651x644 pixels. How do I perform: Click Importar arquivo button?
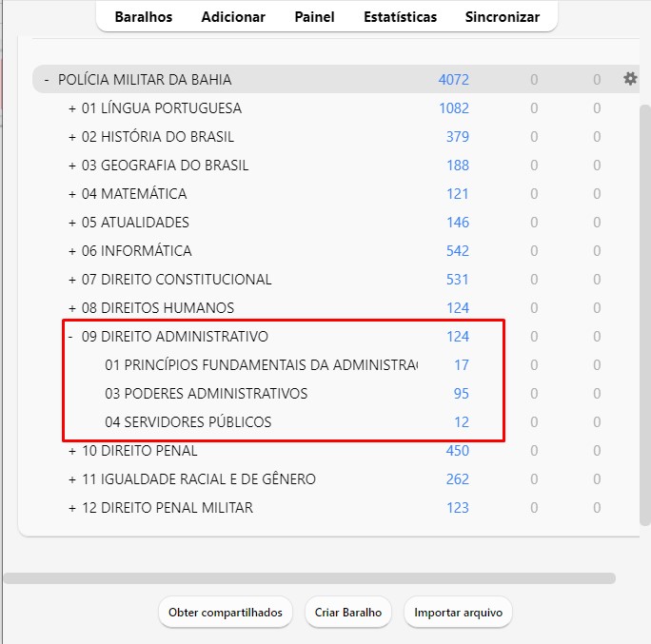pos(458,612)
